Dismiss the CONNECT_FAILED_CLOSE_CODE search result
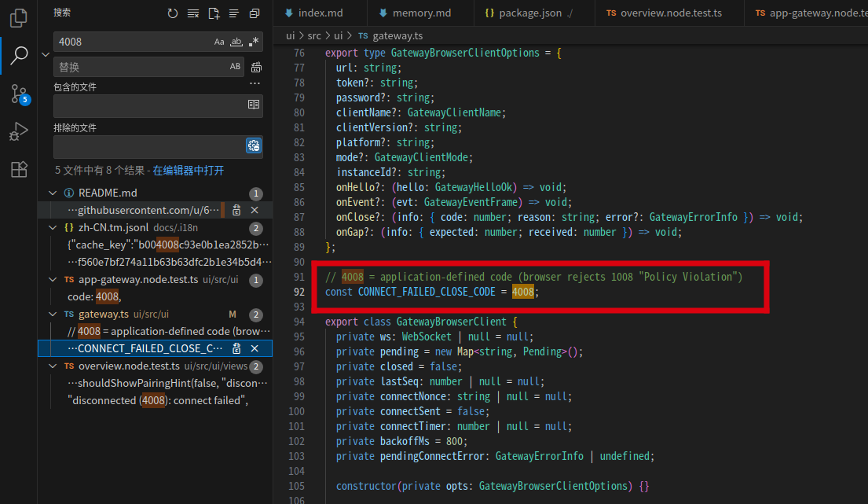The image size is (868, 504). click(x=255, y=348)
